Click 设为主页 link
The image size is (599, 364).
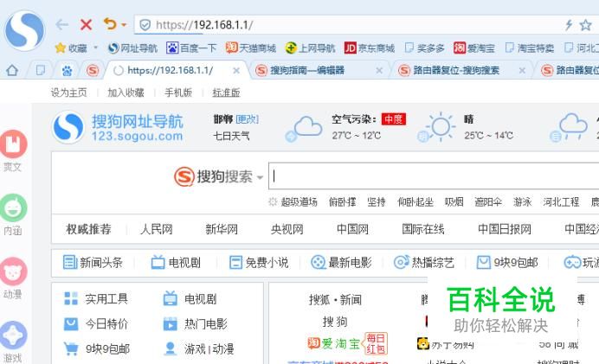(x=68, y=93)
